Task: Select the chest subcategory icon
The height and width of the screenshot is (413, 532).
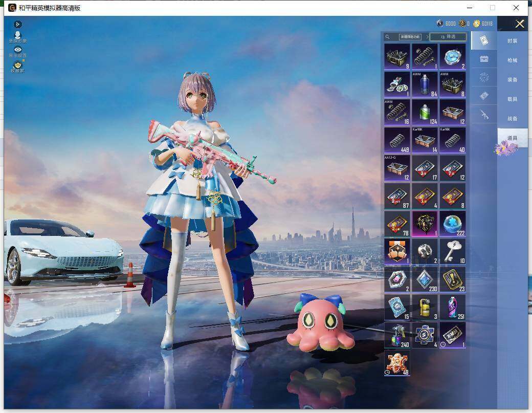Action: click(484, 59)
